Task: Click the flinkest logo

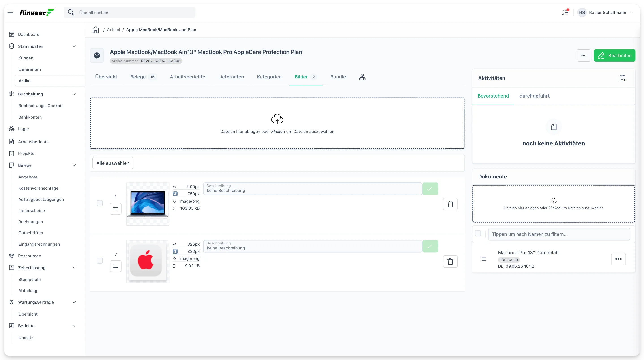Action: click(x=37, y=13)
